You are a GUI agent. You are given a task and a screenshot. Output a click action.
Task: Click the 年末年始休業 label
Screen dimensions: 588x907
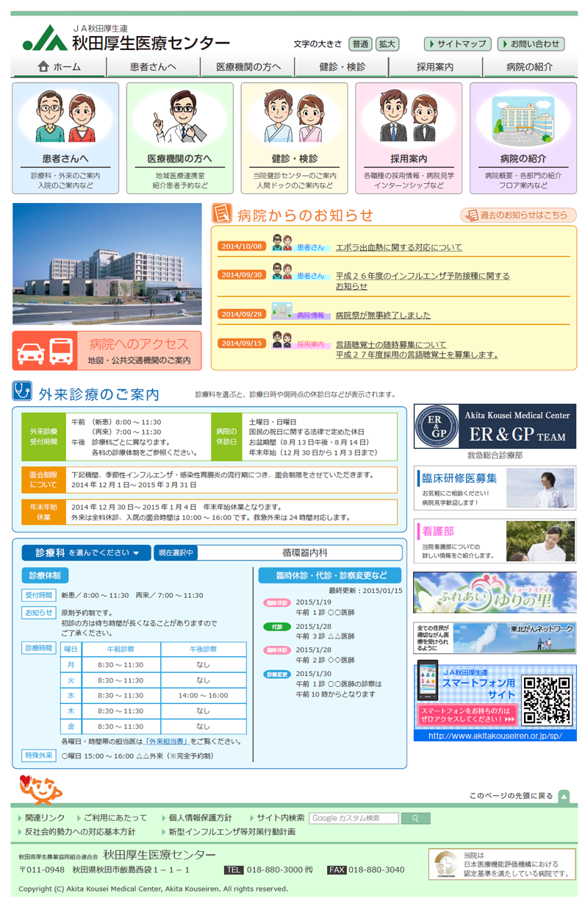click(43, 512)
